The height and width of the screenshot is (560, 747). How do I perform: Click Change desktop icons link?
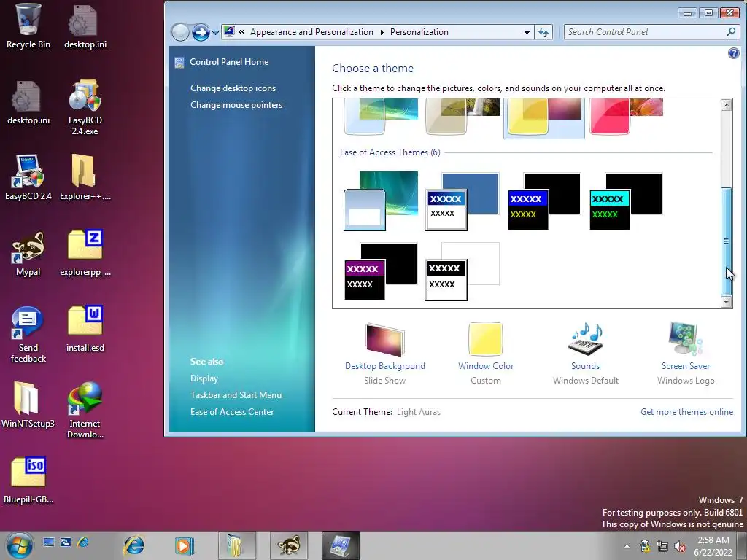(x=233, y=88)
